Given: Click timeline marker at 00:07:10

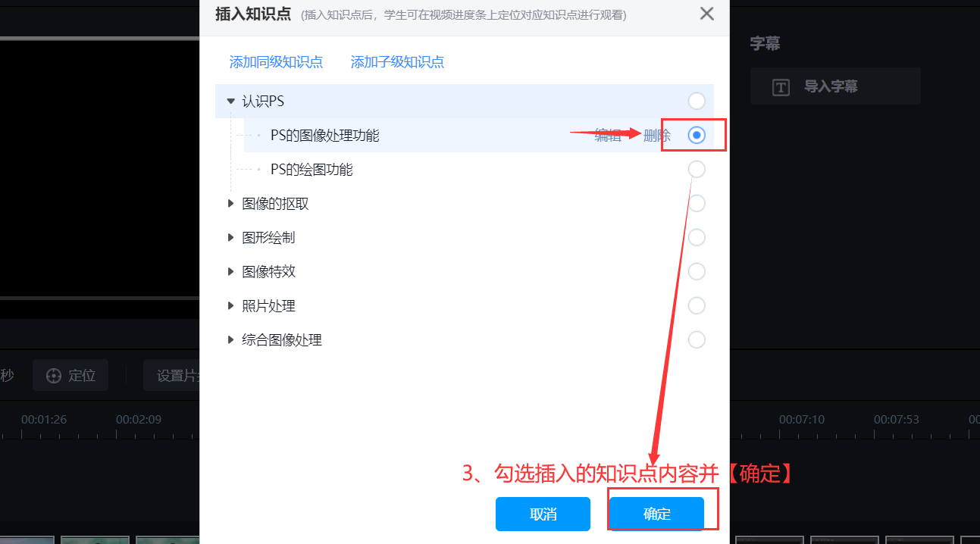Looking at the screenshot, I should [x=802, y=419].
